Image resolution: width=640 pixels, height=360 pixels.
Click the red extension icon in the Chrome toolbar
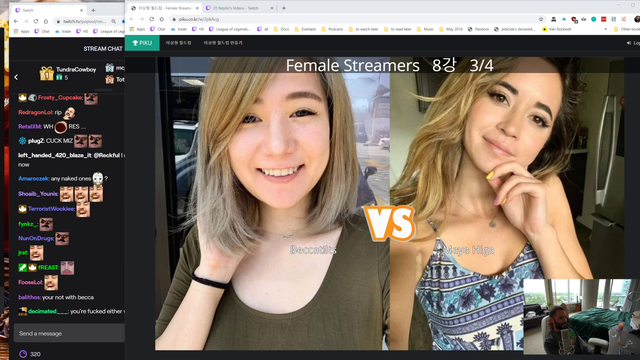(x=603, y=19)
